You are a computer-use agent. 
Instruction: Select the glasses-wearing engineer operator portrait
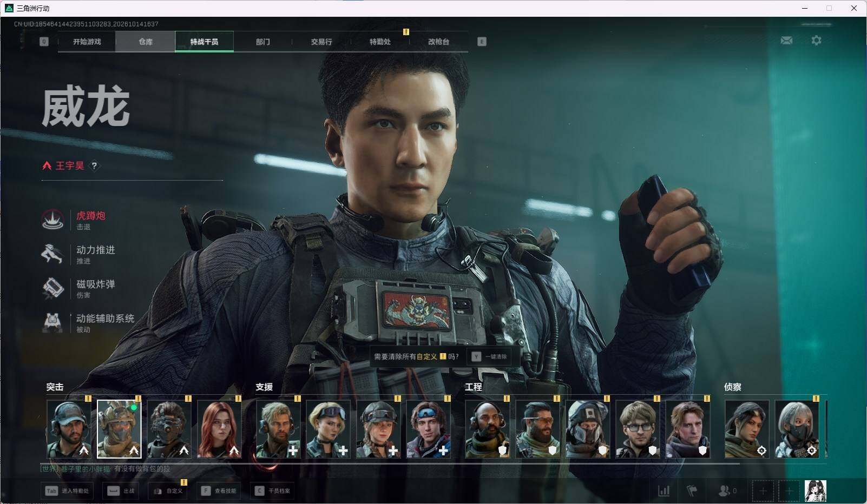pyautogui.click(x=638, y=429)
